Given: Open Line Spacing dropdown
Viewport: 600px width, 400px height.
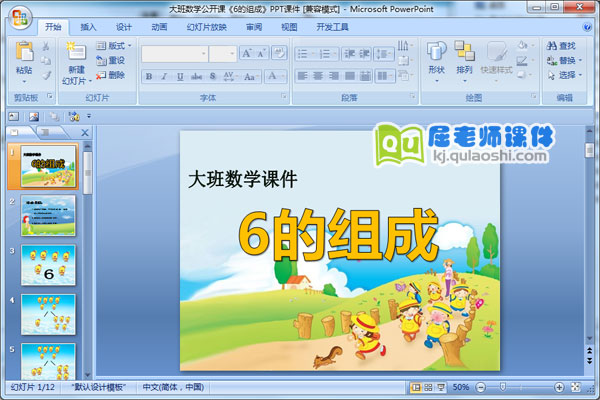Looking at the screenshot, I should [384, 54].
